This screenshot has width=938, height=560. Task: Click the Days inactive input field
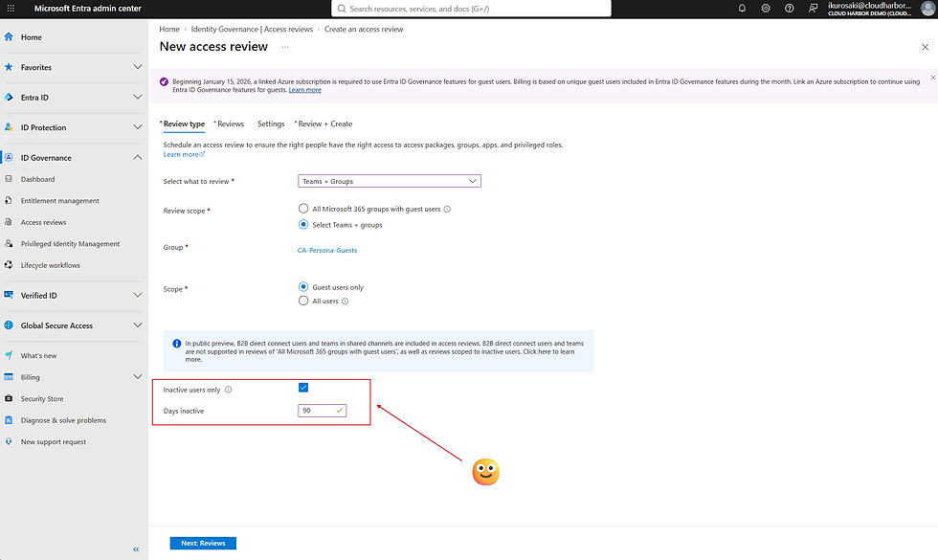tap(322, 411)
